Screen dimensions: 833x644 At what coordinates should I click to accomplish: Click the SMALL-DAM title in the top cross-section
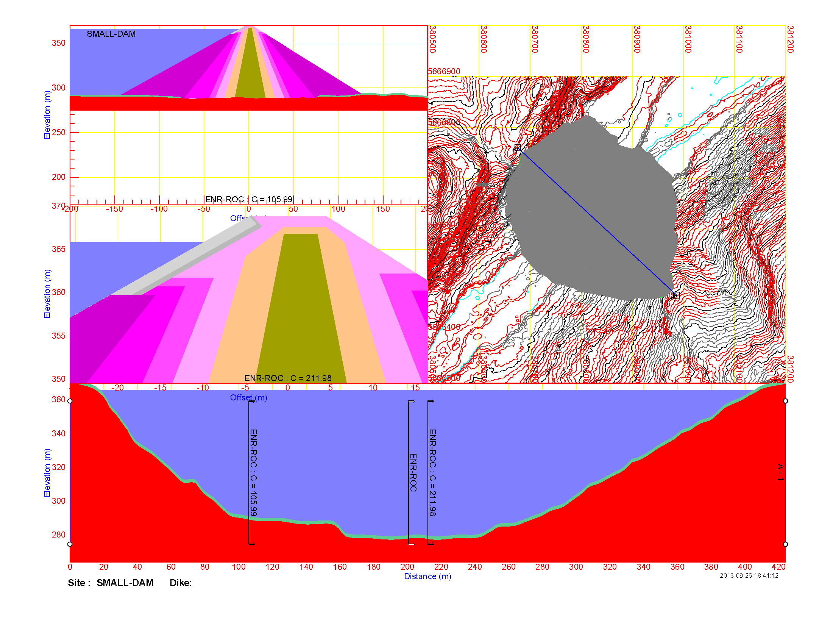coord(111,34)
